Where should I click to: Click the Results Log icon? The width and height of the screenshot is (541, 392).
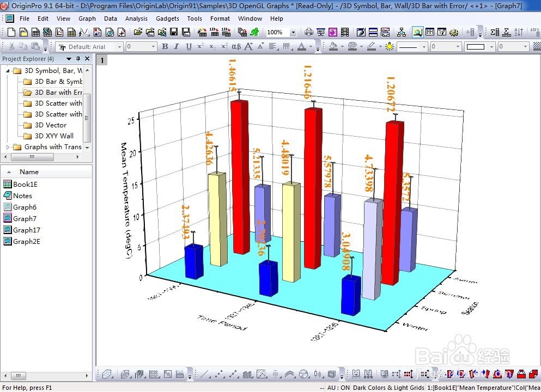coord(430,32)
